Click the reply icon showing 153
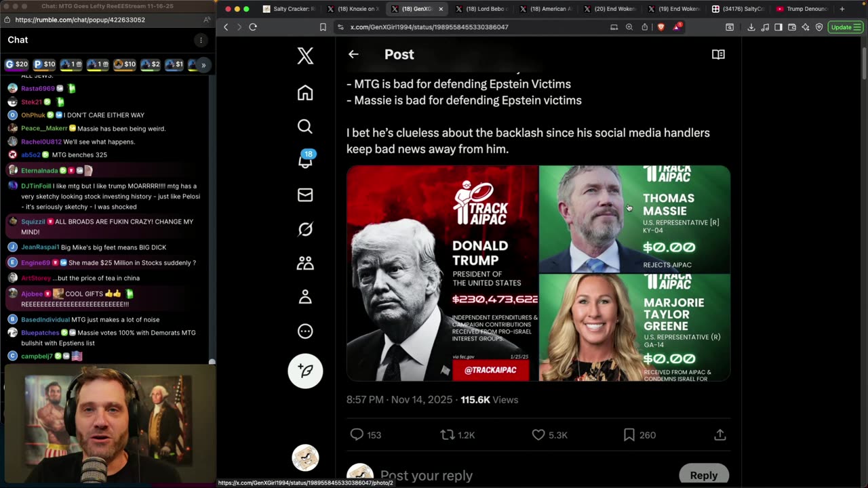Viewport: 868px width, 488px height. pyautogui.click(x=357, y=434)
